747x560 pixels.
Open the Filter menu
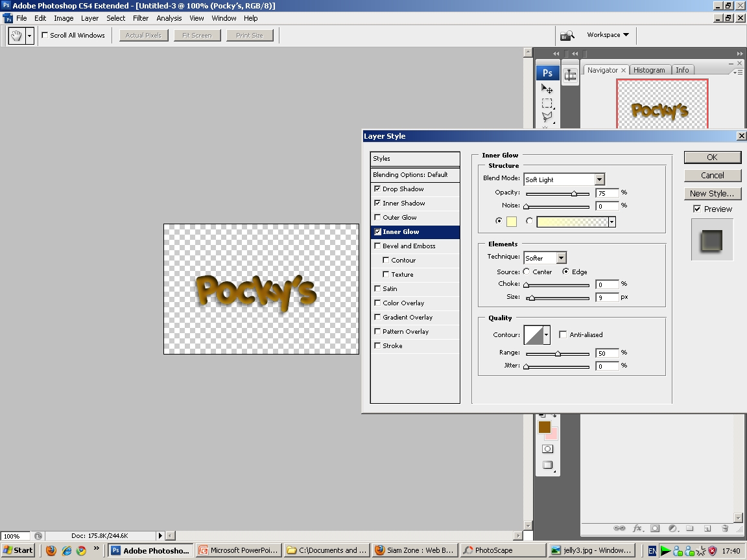tap(141, 18)
